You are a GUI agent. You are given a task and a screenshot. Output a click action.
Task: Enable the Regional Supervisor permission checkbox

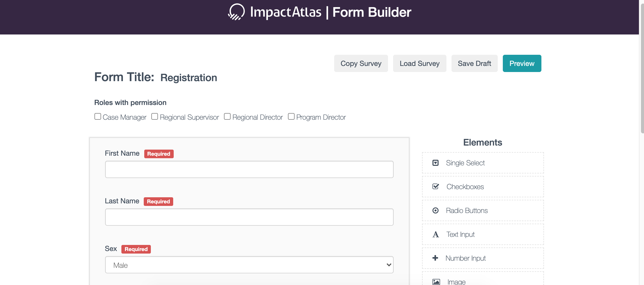click(155, 117)
